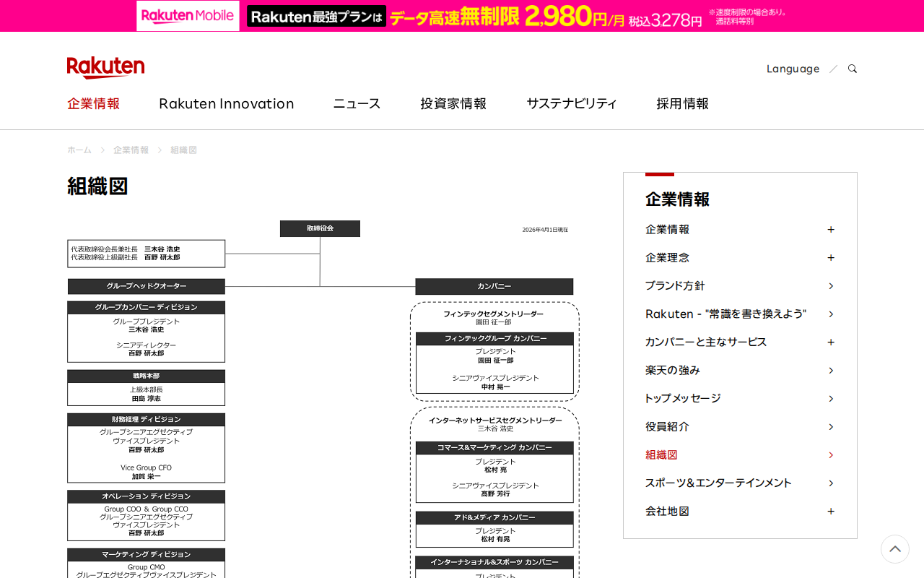Open the 投資家情報 menu

tap(453, 103)
